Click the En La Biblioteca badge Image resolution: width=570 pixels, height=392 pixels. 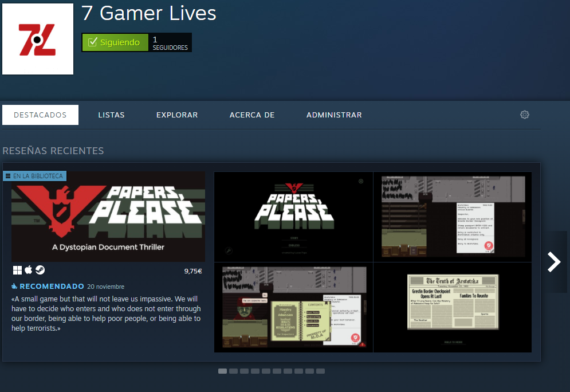tap(34, 176)
